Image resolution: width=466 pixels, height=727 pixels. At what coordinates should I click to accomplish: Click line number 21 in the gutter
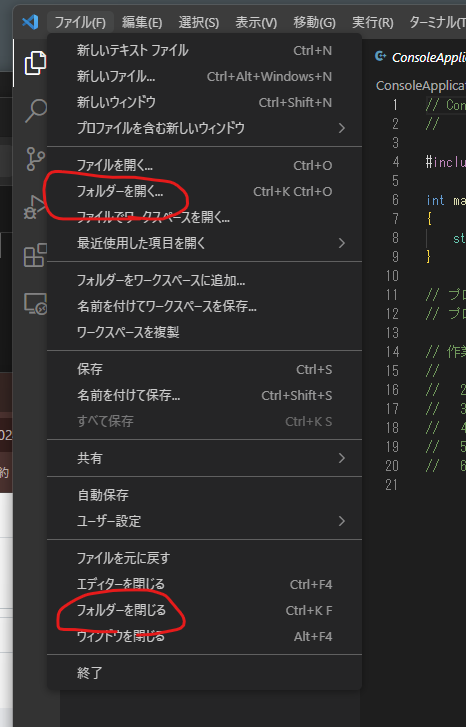tap(391, 485)
